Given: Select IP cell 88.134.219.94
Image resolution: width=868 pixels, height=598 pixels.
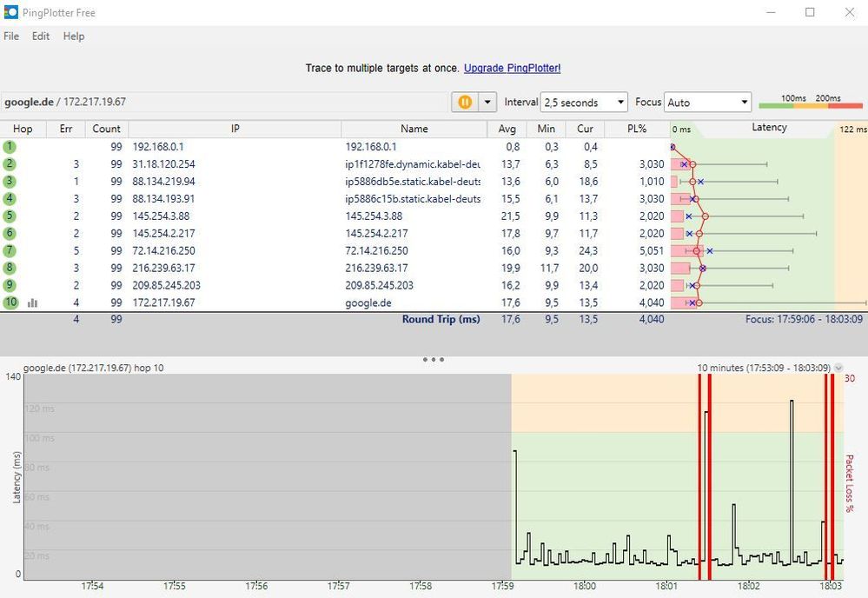Looking at the screenshot, I should click(x=164, y=181).
